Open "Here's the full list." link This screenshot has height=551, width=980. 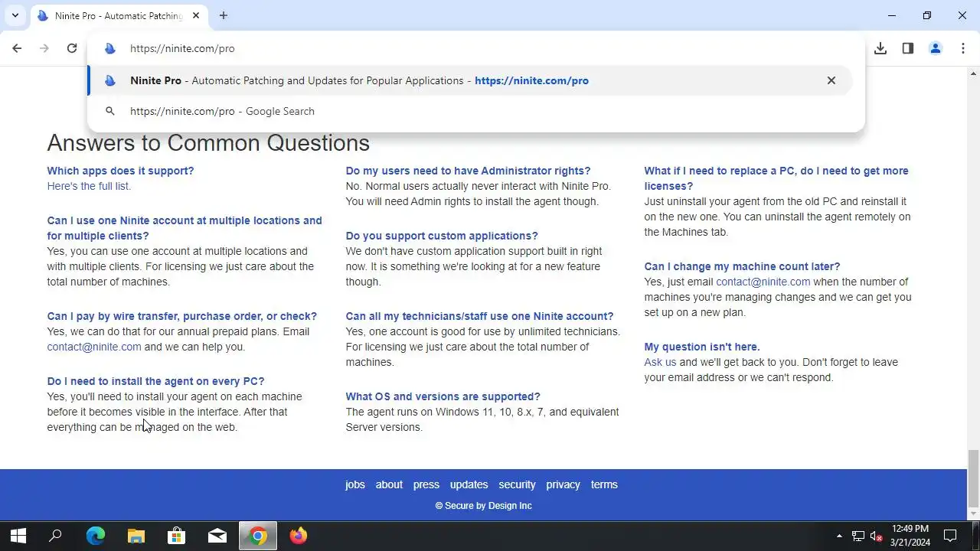point(89,186)
